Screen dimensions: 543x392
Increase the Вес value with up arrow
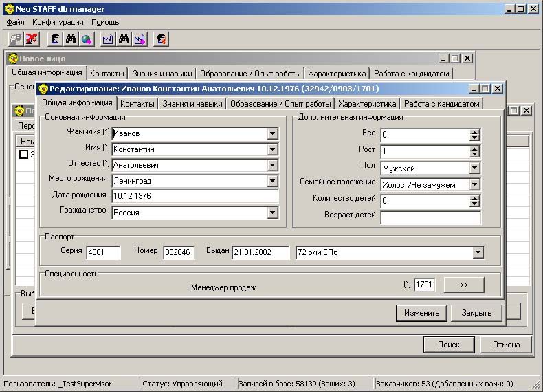click(x=475, y=132)
